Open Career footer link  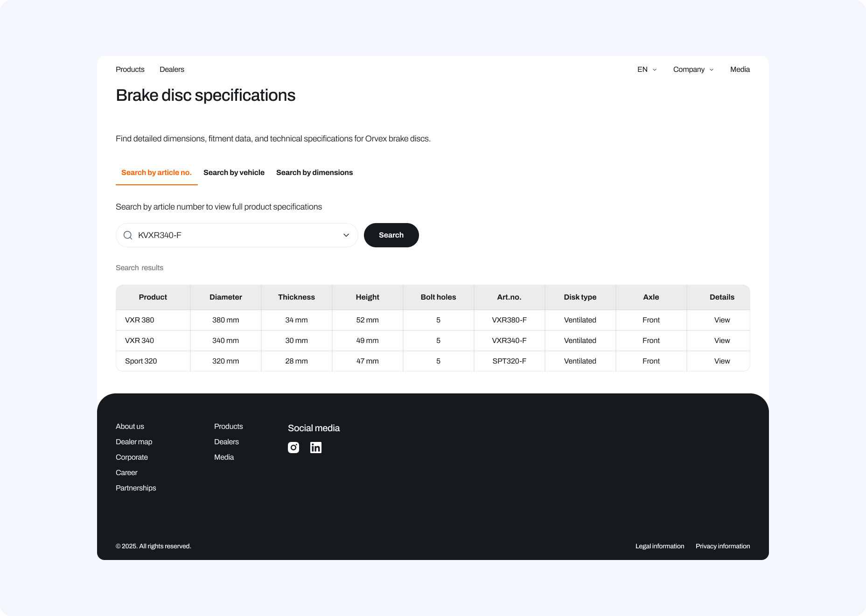[126, 473]
